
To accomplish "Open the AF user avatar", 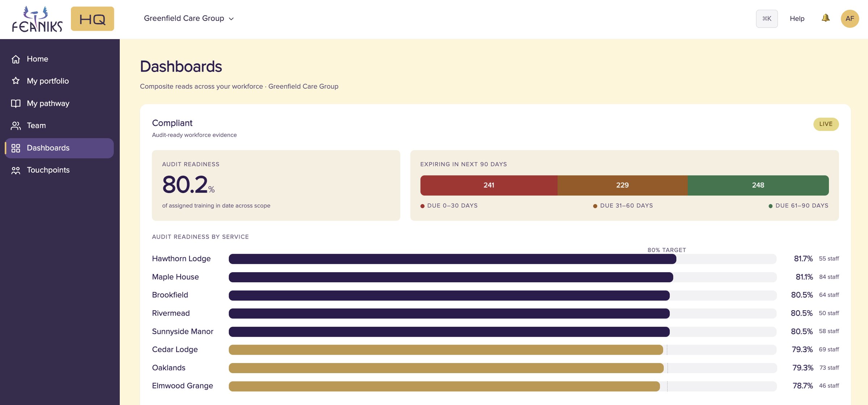I will click(x=850, y=18).
